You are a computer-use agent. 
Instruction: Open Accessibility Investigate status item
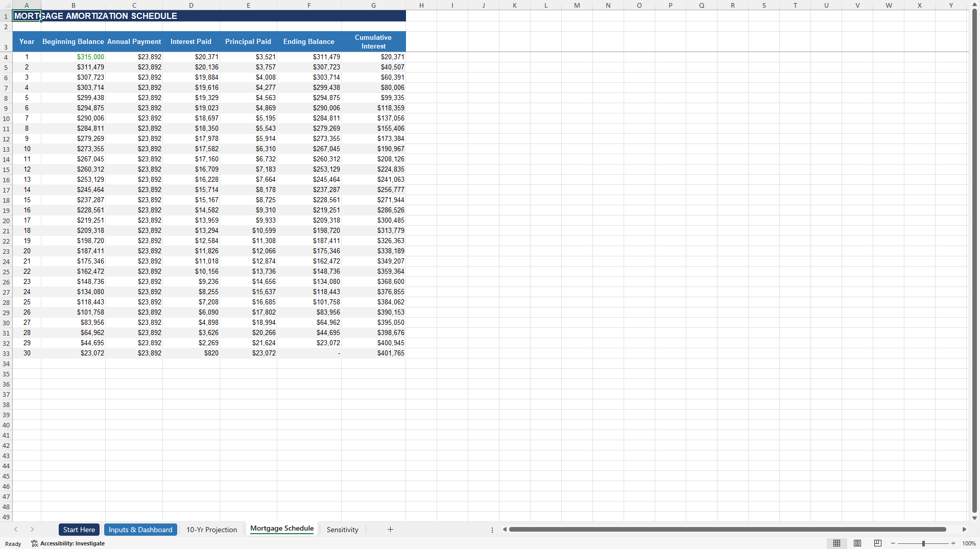(68, 543)
